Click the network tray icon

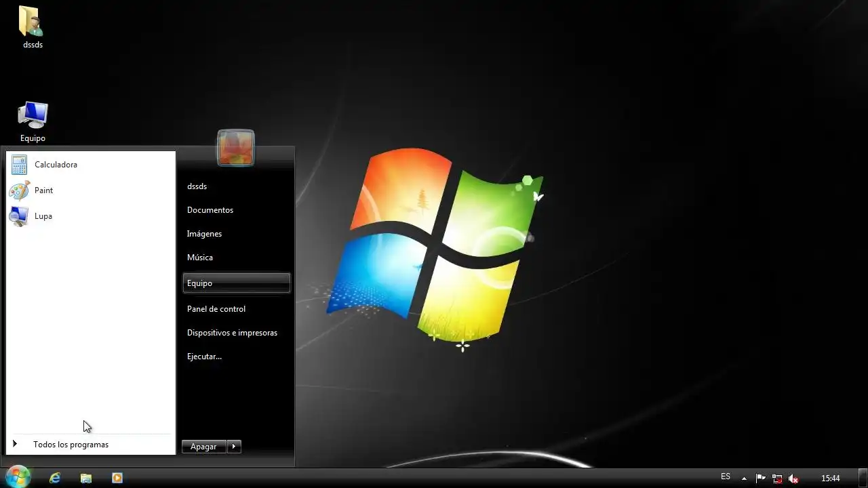click(x=777, y=479)
